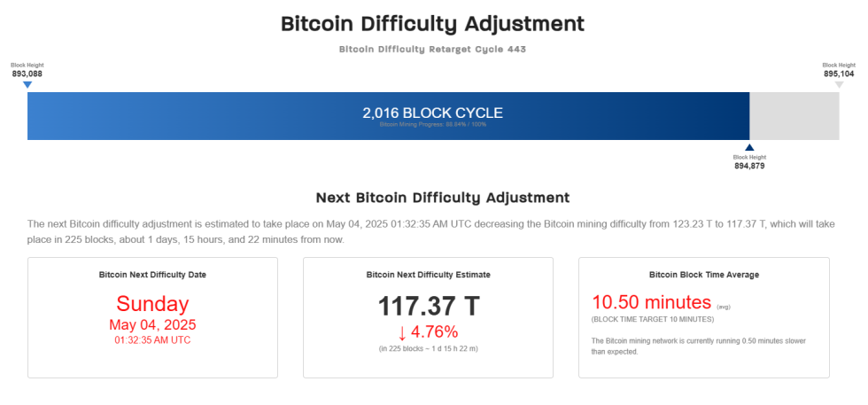
Task: Click the red Sunday text in date card
Action: (x=152, y=304)
